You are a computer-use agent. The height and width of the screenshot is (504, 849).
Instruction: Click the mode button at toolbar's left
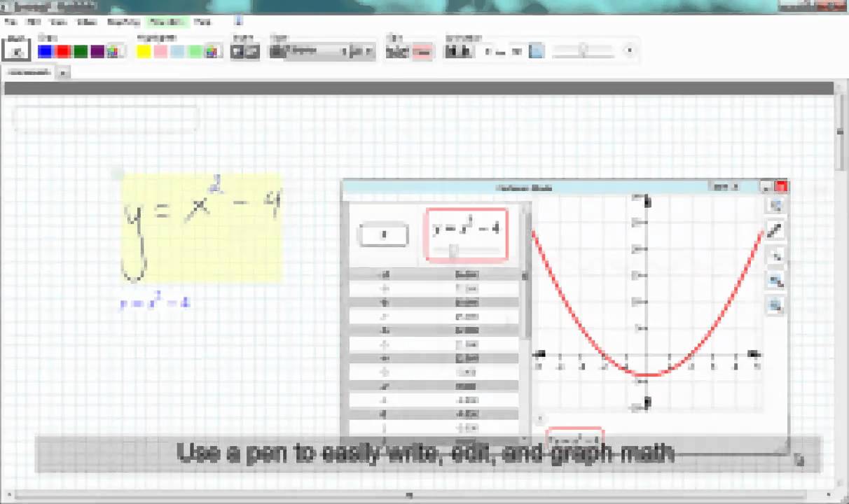[17, 51]
